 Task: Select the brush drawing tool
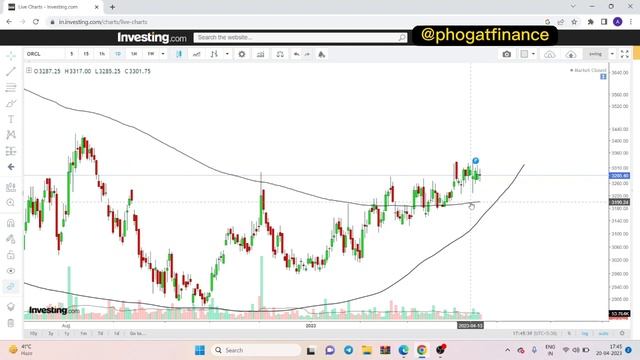coord(11,103)
